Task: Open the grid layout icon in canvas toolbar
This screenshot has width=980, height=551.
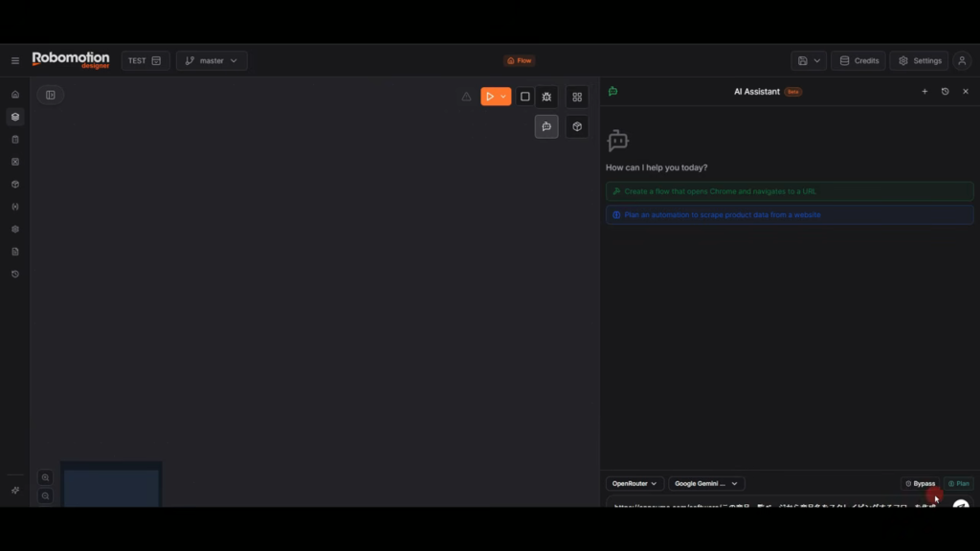Action: click(577, 97)
